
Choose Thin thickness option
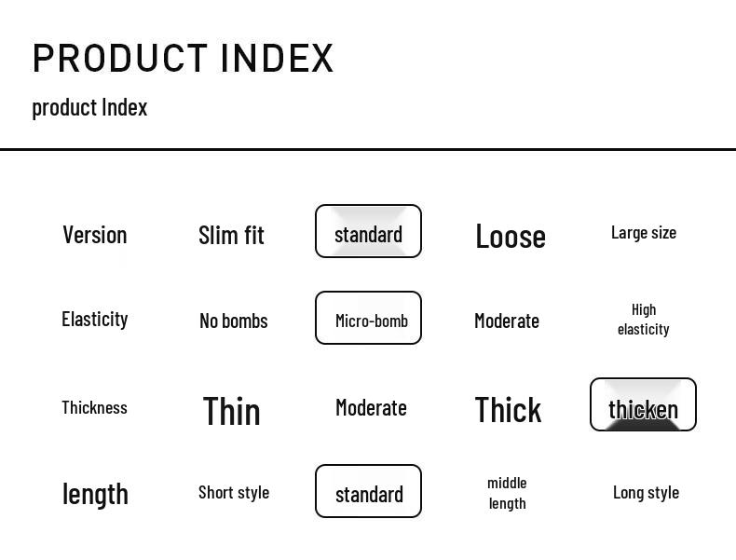(231, 411)
